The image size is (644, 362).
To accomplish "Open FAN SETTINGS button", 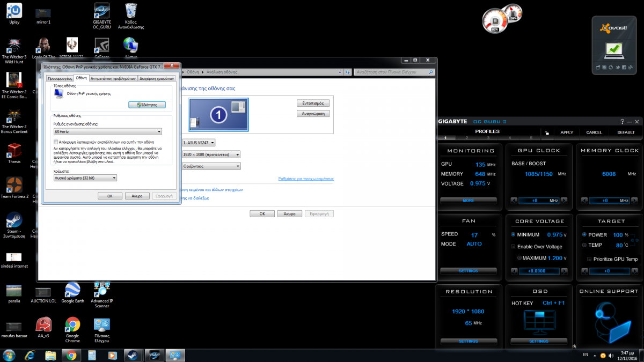I will click(468, 271).
